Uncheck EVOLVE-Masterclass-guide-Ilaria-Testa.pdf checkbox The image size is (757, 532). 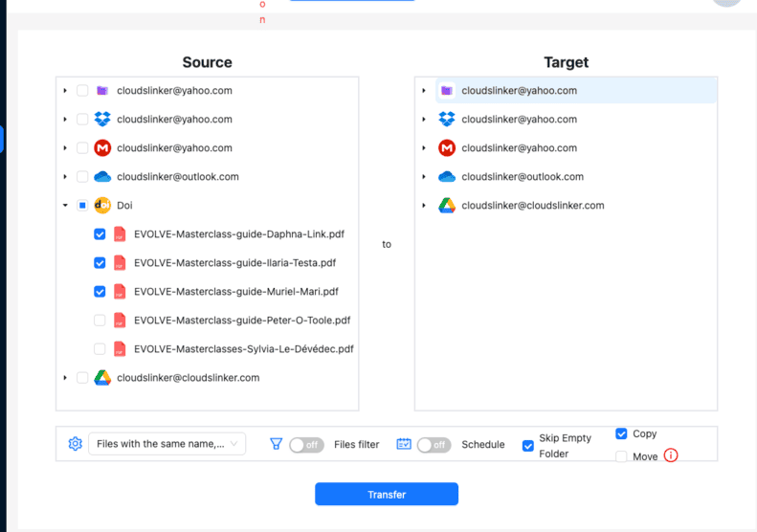pos(100,262)
